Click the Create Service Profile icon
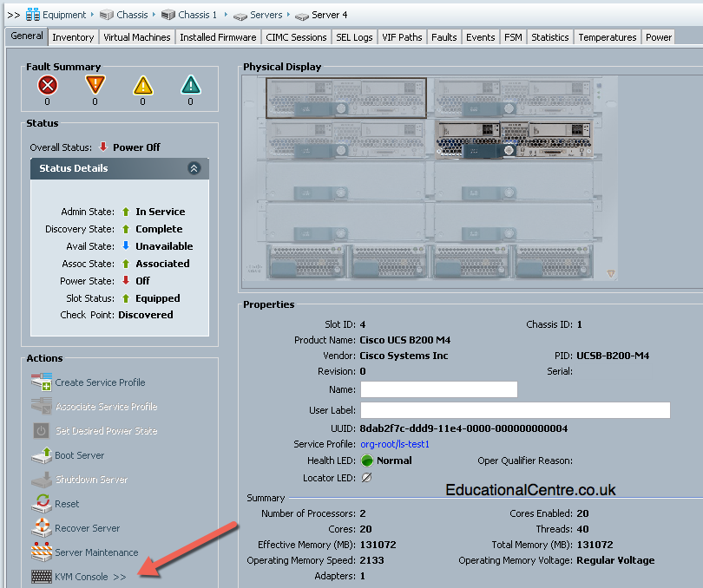Image resolution: width=703 pixels, height=588 pixels. point(42,382)
